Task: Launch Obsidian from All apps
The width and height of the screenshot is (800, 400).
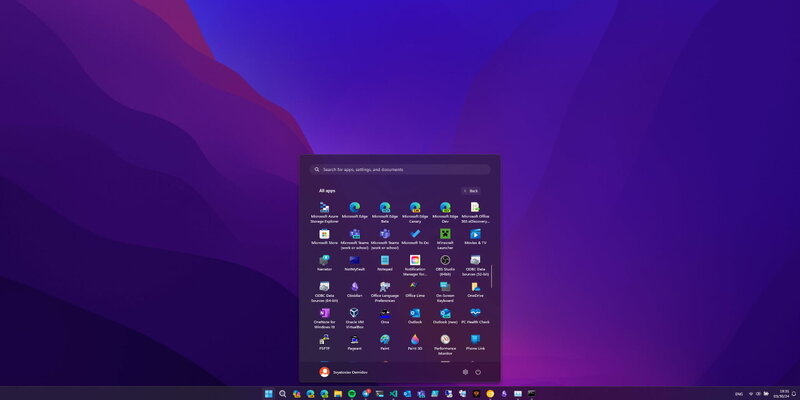Action: (x=355, y=290)
